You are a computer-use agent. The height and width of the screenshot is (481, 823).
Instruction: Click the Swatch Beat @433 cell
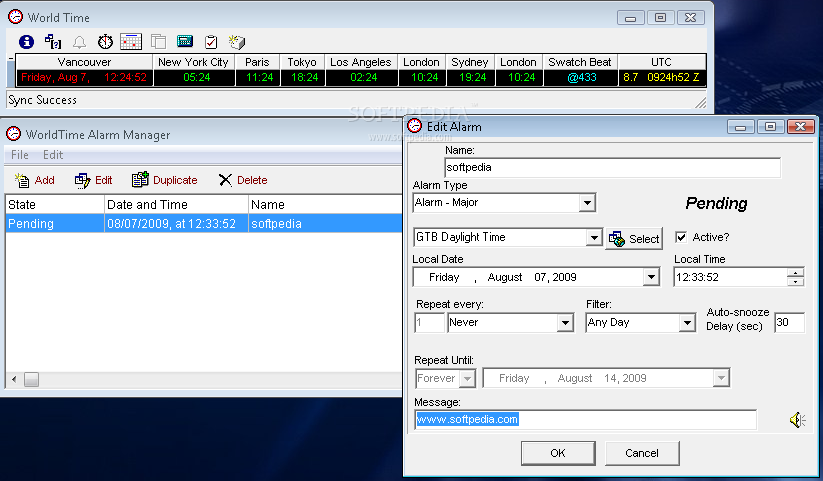pos(582,77)
